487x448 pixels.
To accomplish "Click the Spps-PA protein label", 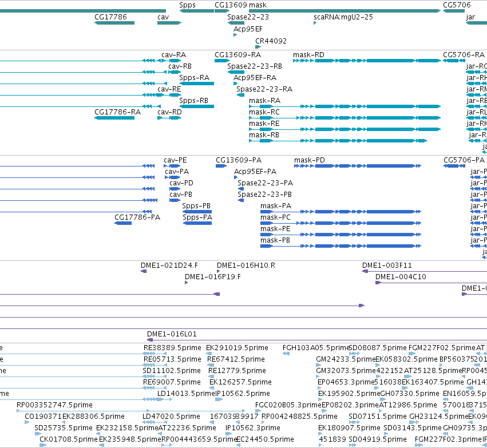I will click(x=197, y=217).
